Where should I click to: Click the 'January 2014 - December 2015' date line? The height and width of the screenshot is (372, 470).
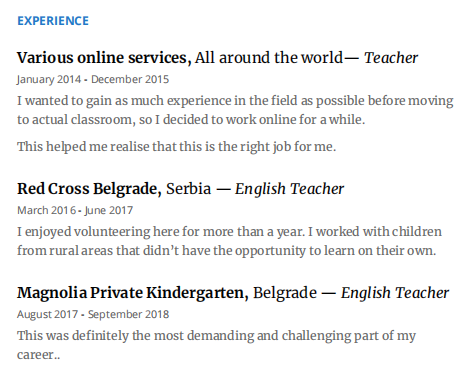point(93,79)
